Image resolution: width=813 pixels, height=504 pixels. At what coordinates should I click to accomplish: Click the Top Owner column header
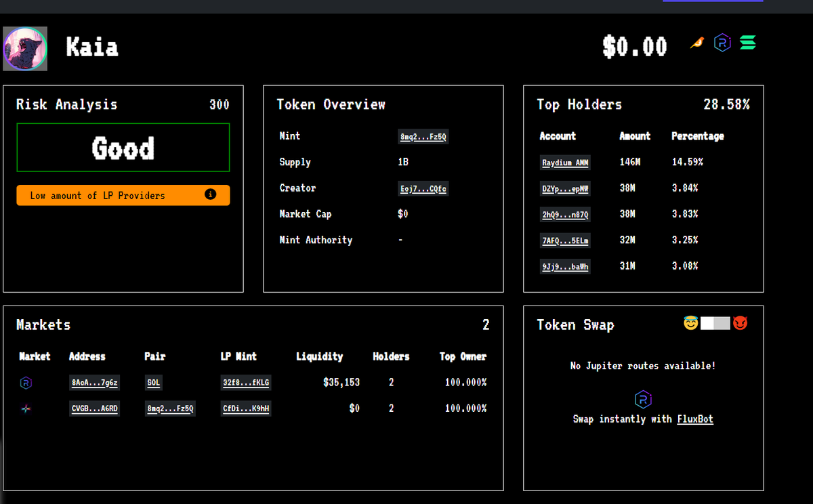(463, 356)
